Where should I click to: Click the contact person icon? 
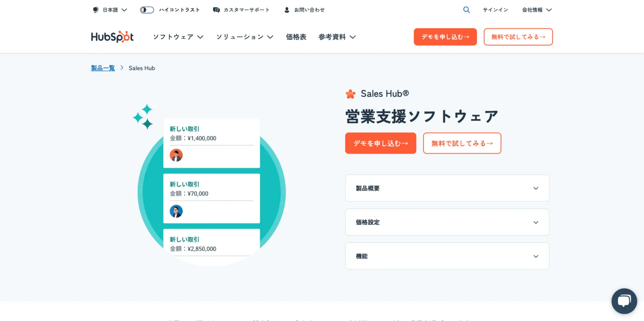287,10
